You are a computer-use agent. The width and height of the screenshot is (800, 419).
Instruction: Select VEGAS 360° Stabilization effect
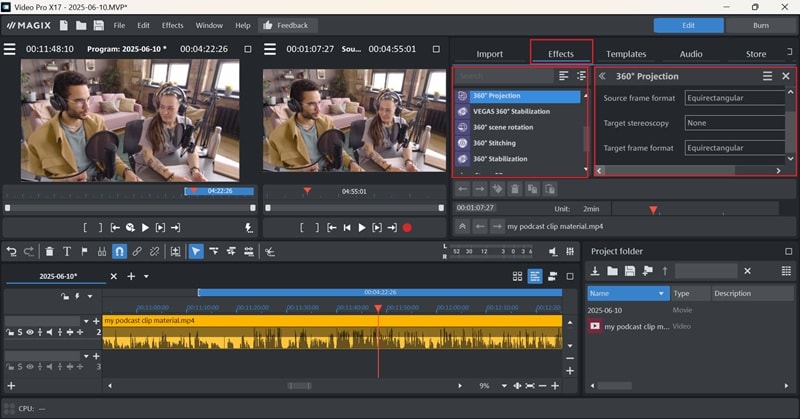point(511,111)
